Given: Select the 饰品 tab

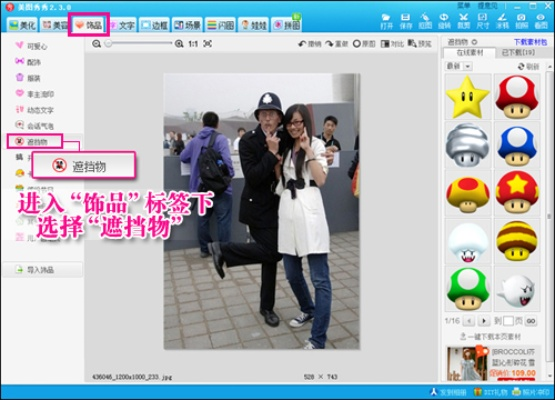Looking at the screenshot, I should pos(88,25).
